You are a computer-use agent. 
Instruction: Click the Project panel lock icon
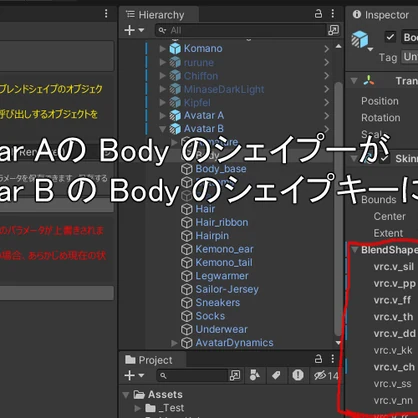click(x=319, y=359)
